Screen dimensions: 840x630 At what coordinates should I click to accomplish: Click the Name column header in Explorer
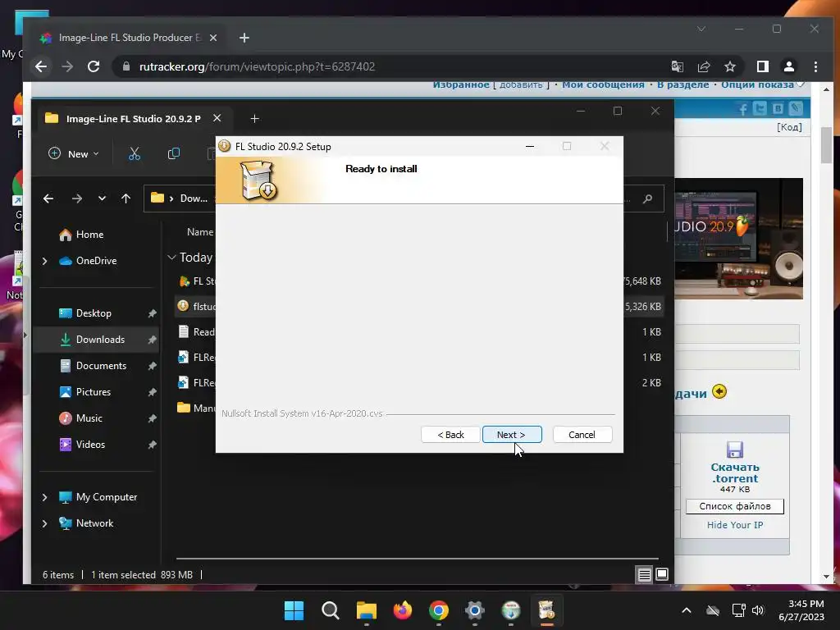coord(200,232)
